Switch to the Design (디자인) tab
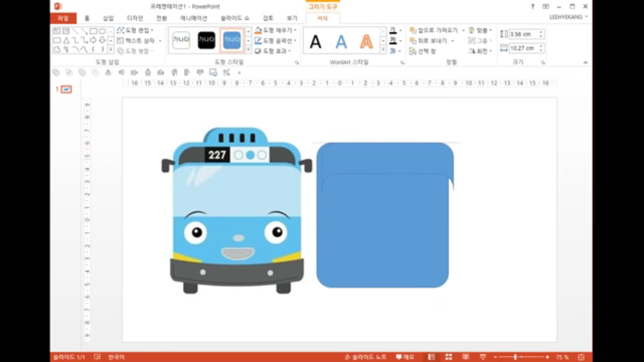This screenshot has height=362, width=644. (x=135, y=18)
